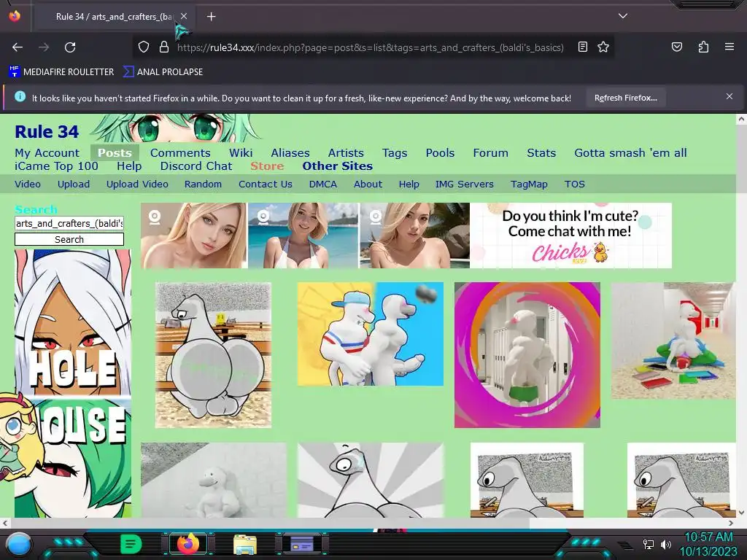Click Help beside IMG Servers
The width and height of the screenshot is (747, 560).
409,184
